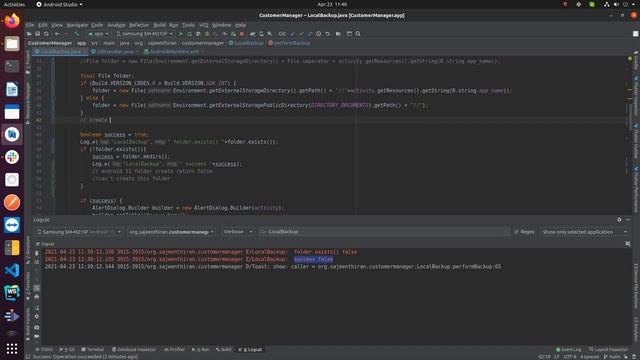
Task: Hide the Logcat panel with minimize icon
Action: click(x=628, y=220)
